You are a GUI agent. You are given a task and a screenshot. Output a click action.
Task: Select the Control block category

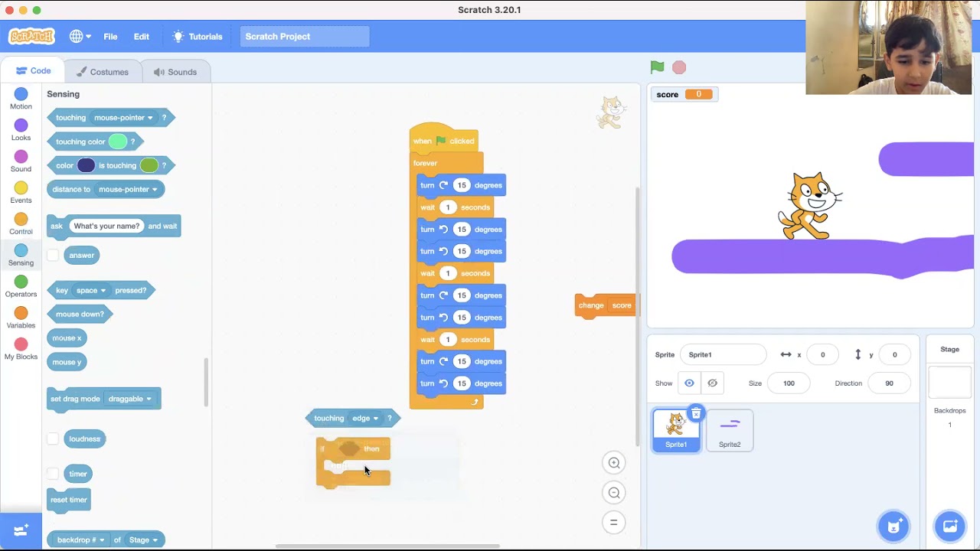pos(21,224)
